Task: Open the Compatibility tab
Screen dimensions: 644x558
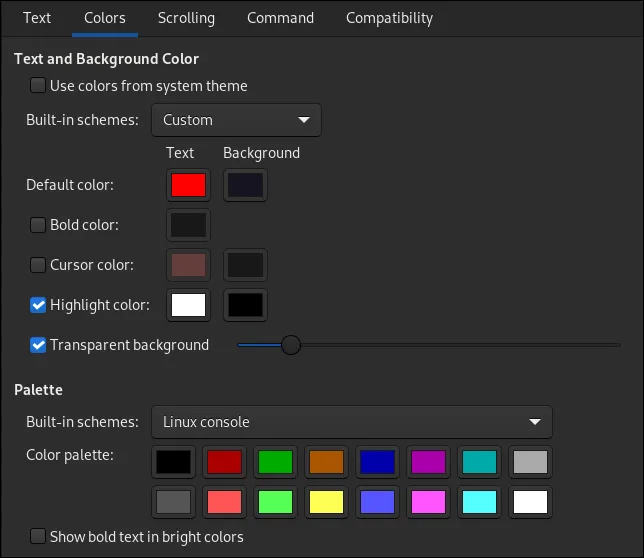Action: [389, 18]
